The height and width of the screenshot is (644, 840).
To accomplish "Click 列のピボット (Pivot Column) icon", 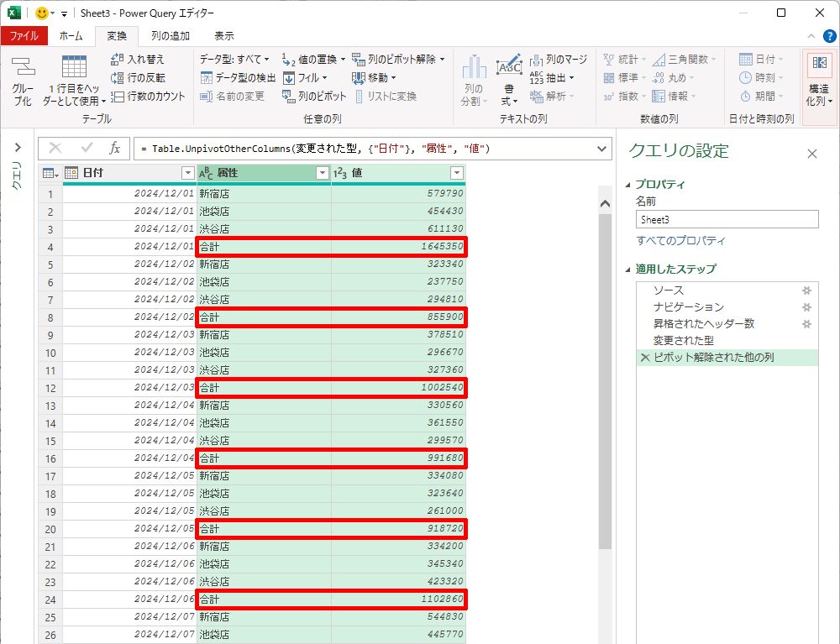I will coord(289,97).
